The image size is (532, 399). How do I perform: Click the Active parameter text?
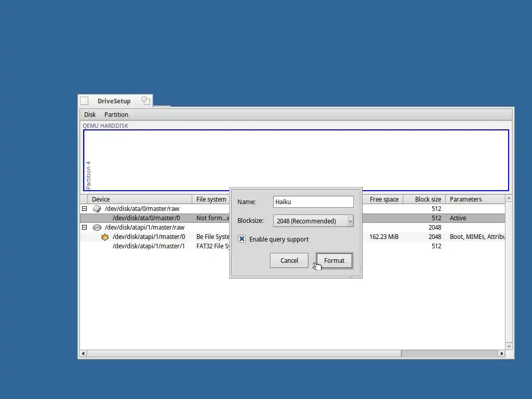pos(458,218)
